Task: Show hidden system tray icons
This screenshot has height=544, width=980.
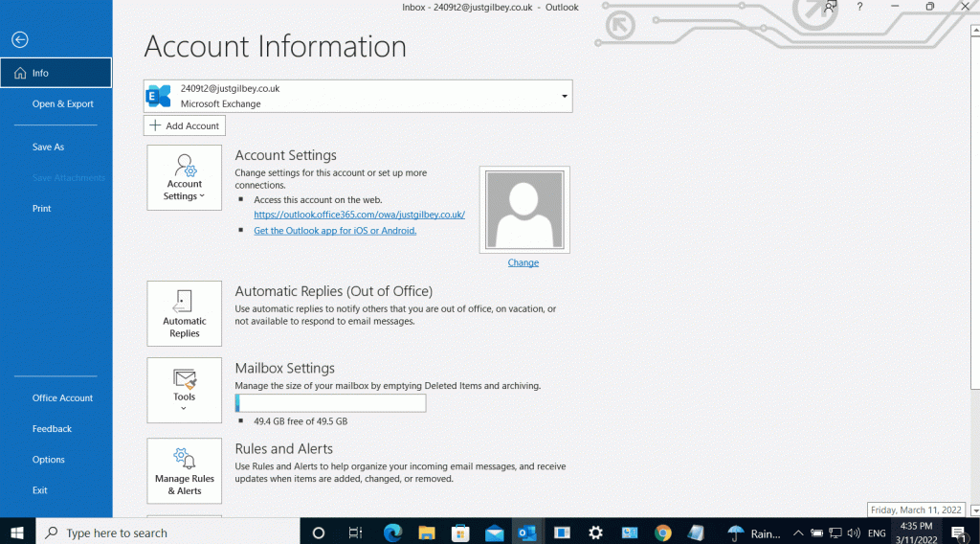Action: coord(798,533)
